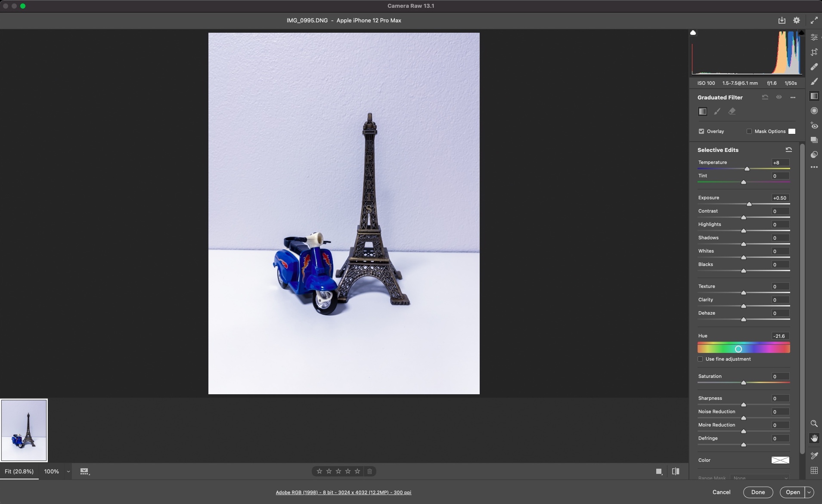Enable Use fine adjustment for Hue
This screenshot has width=822, height=504.
700,359
